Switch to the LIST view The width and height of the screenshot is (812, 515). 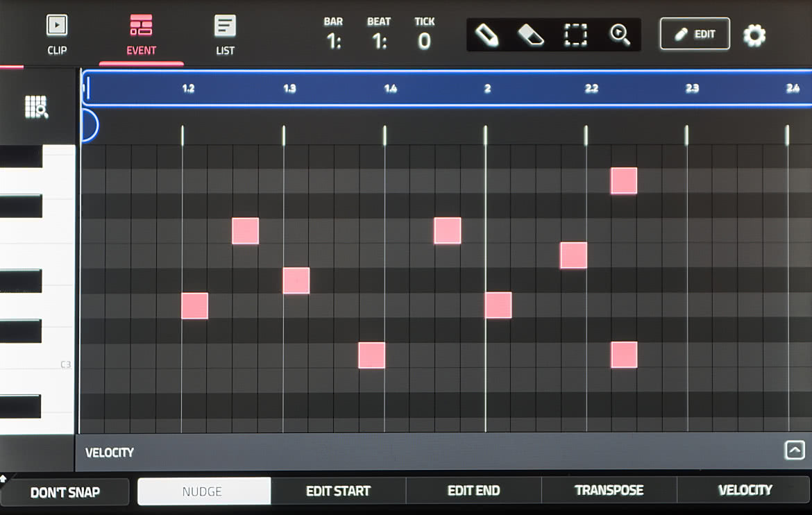(225, 35)
